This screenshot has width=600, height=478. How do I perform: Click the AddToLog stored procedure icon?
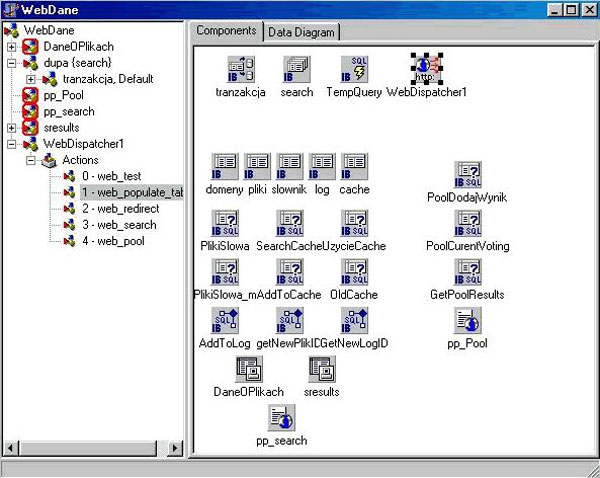225,320
